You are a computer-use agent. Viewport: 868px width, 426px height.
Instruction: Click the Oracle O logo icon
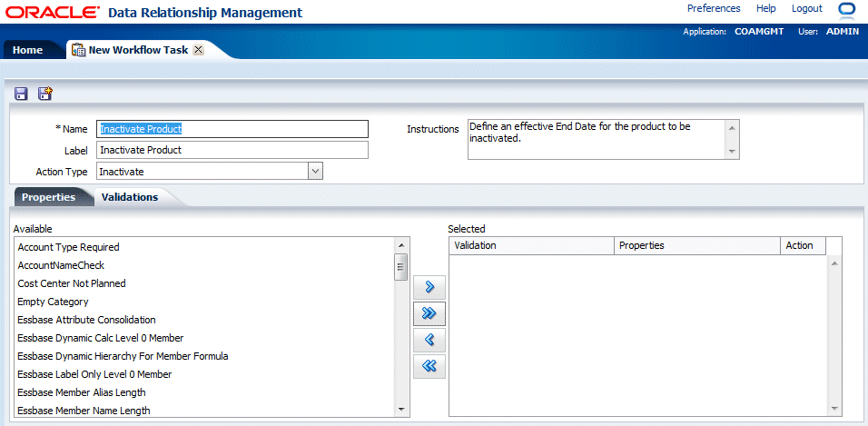847,10
